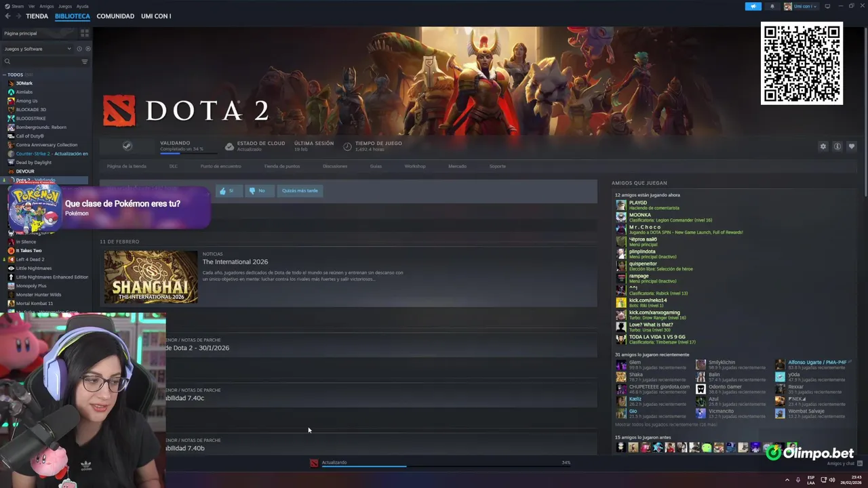
Task: Open the Juegos menu
Action: coord(65,6)
